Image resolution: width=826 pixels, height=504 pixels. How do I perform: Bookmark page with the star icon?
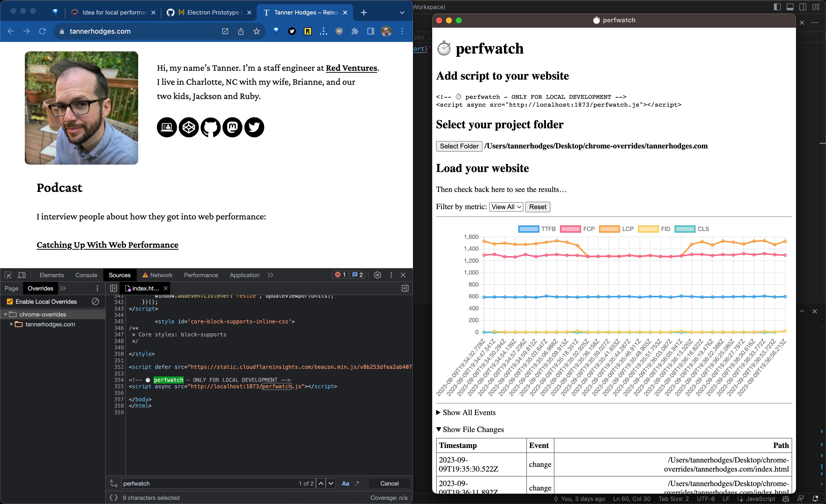click(x=256, y=31)
